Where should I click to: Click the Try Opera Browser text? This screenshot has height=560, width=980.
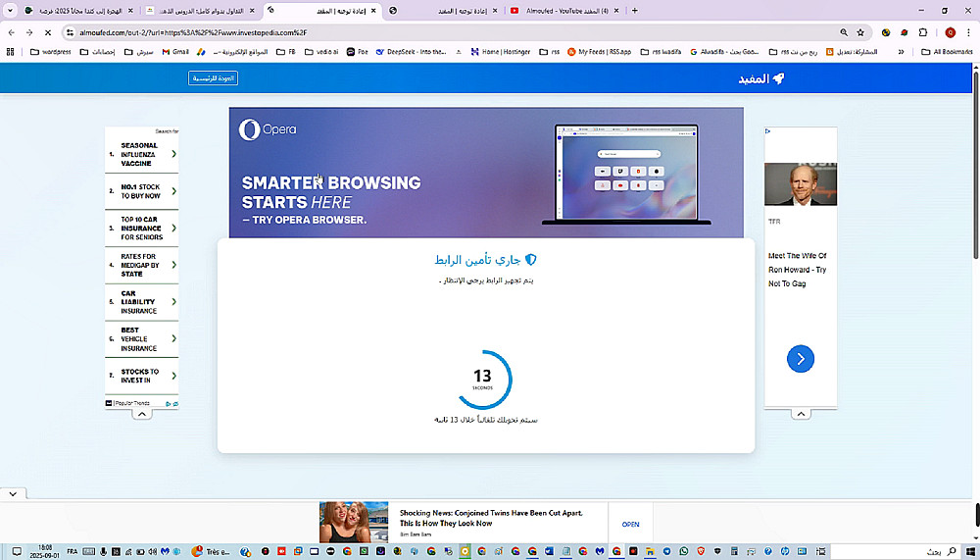coord(305,221)
